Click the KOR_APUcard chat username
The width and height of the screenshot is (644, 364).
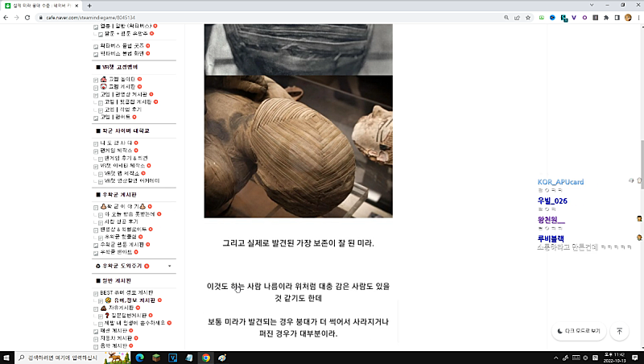point(560,182)
